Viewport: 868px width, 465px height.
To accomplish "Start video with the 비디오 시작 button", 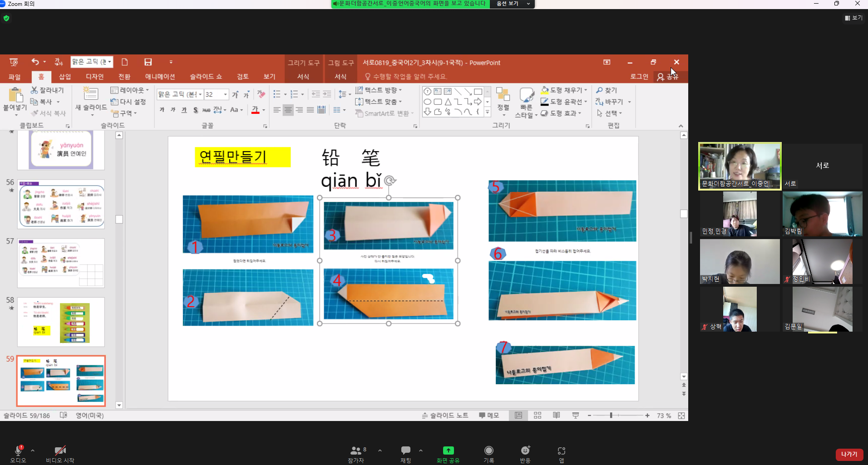I will pyautogui.click(x=60, y=450).
